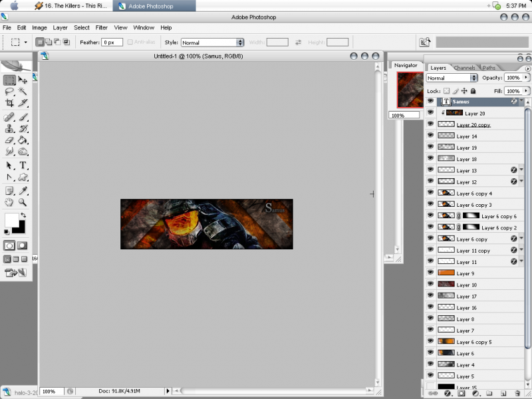The width and height of the screenshot is (532, 399).
Task: Choose the Lasso tool
Action: 9,91
